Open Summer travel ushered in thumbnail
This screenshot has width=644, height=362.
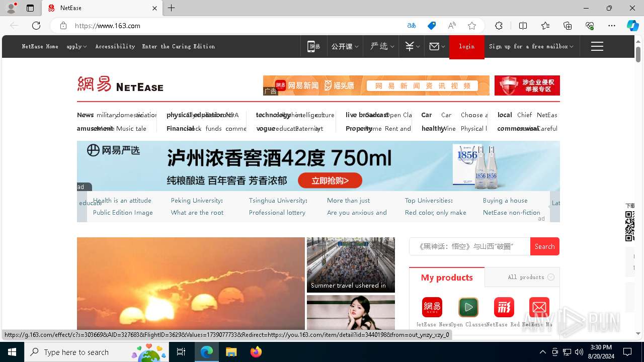pyautogui.click(x=351, y=265)
